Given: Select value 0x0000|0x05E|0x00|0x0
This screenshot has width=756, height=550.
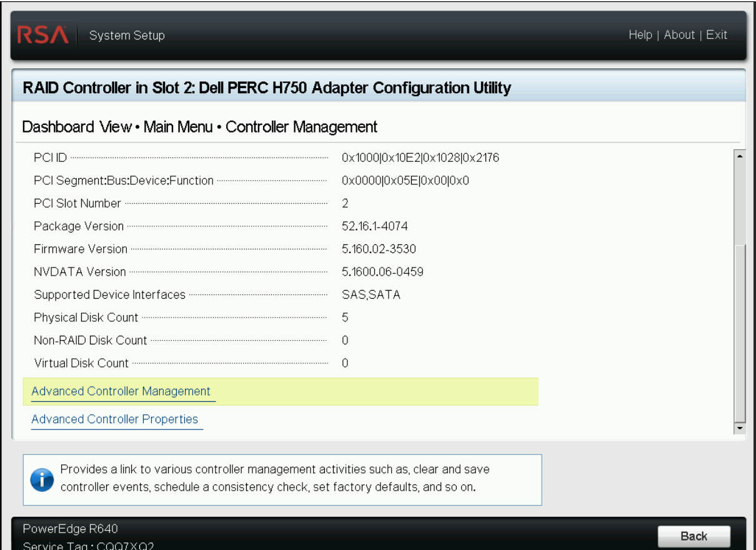Looking at the screenshot, I should (405, 181).
